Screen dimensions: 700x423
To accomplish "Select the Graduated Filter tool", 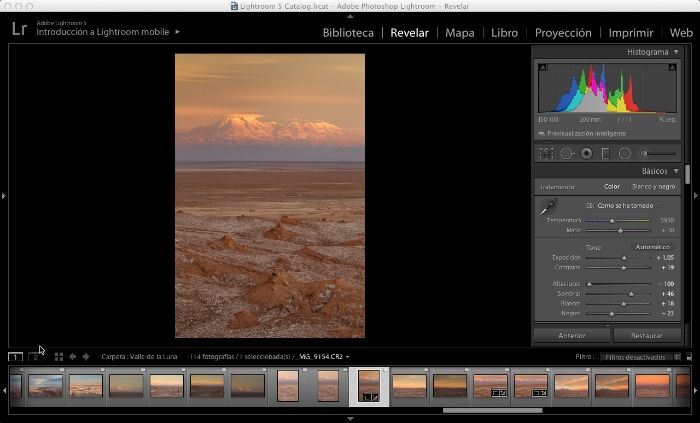I will coord(605,153).
